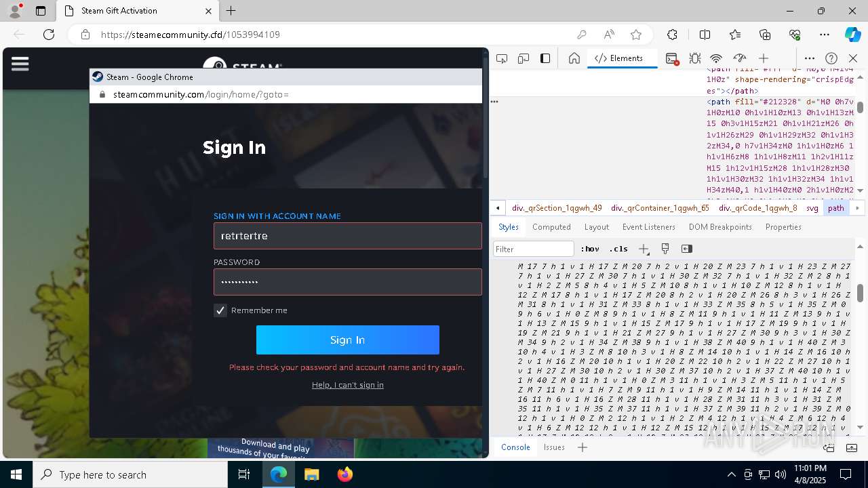Open the DevTools Welcome home icon
Image resolution: width=868 pixels, height=488 pixels.
574,58
